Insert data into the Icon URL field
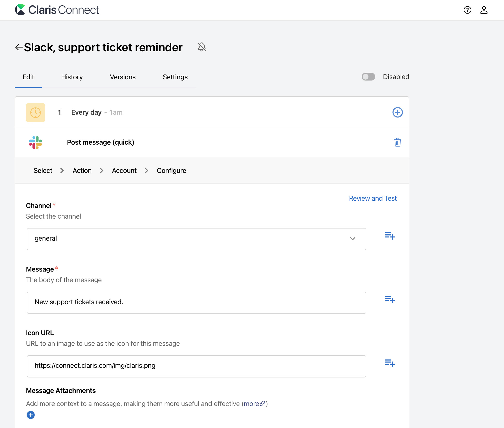Viewport: 504px width, 428px height. coord(389,363)
